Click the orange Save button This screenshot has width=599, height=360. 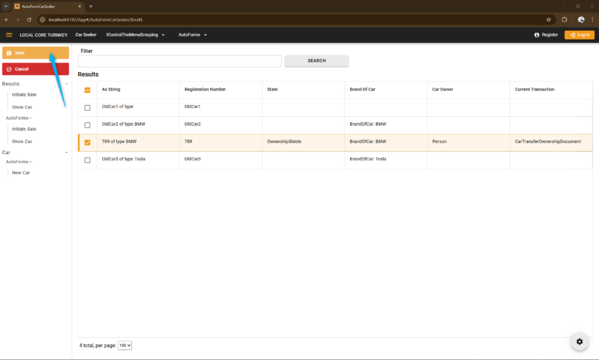pos(36,53)
